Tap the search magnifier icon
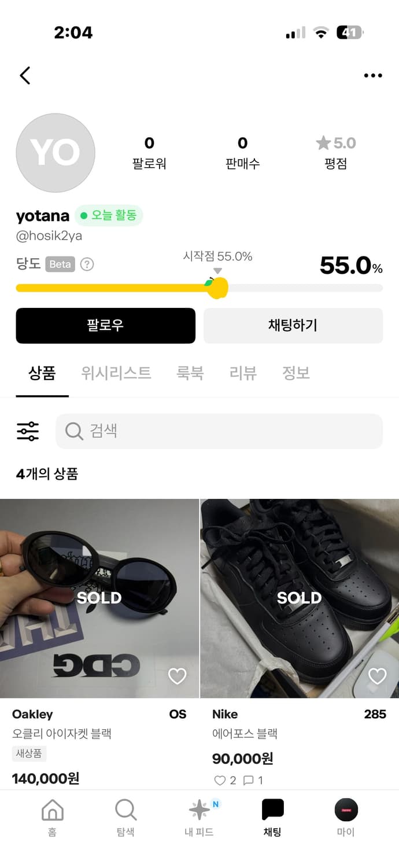Image resolution: width=399 pixels, height=868 pixels. [73, 431]
